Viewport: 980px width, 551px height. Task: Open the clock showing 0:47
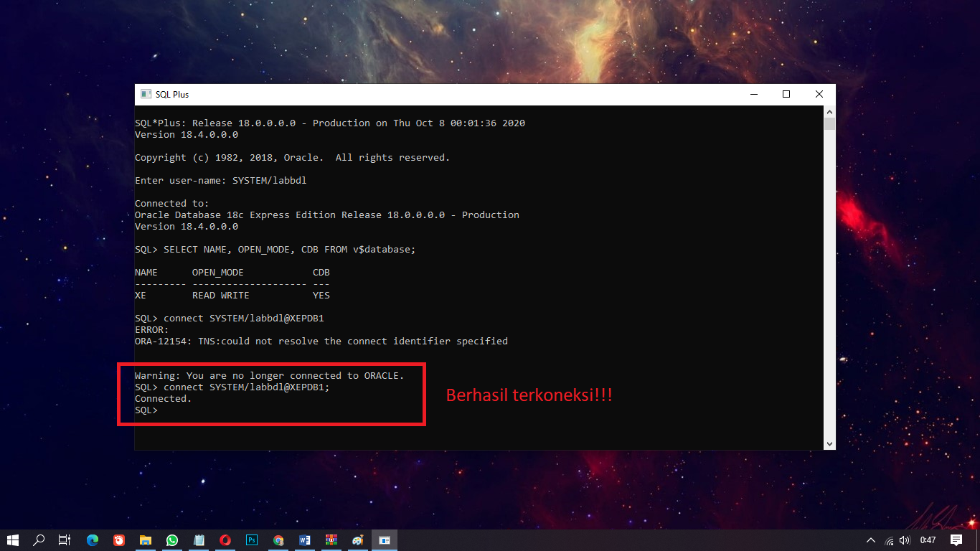928,540
